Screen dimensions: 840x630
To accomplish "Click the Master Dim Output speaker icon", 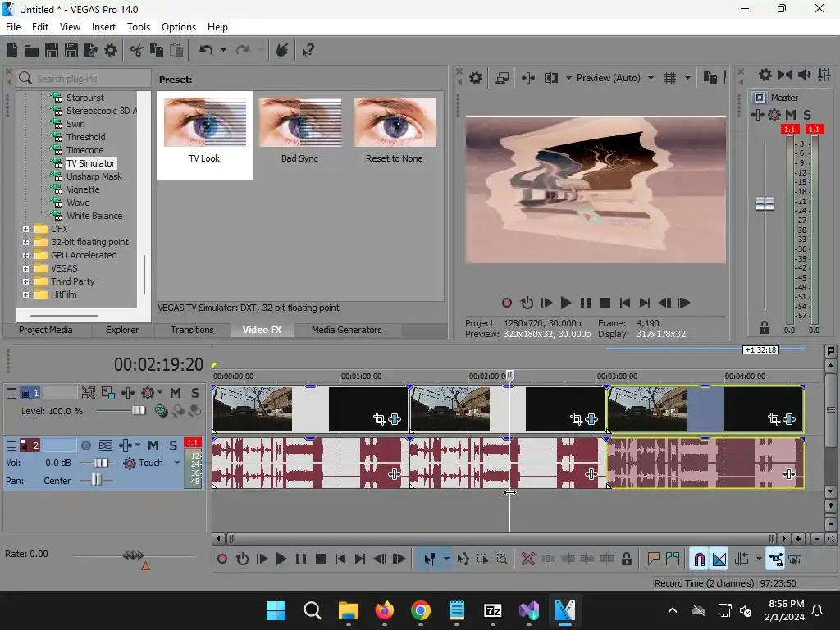I will coord(804,75).
